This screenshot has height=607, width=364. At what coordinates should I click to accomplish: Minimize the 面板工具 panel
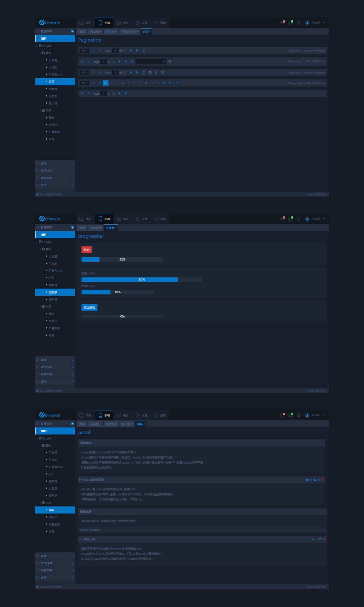point(317,539)
